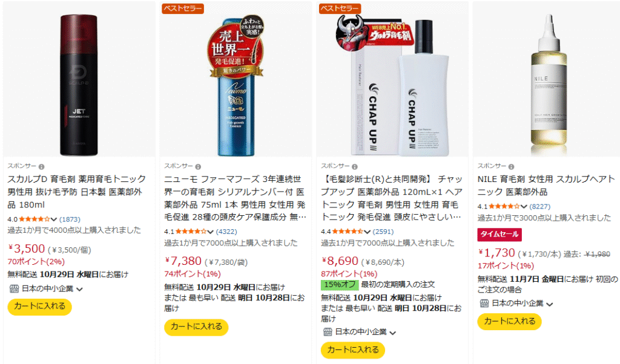Click star rating of Scalp D product
The width and height of the screenshot is (620, 364).
pyautogui.click(x=35, y=219)
